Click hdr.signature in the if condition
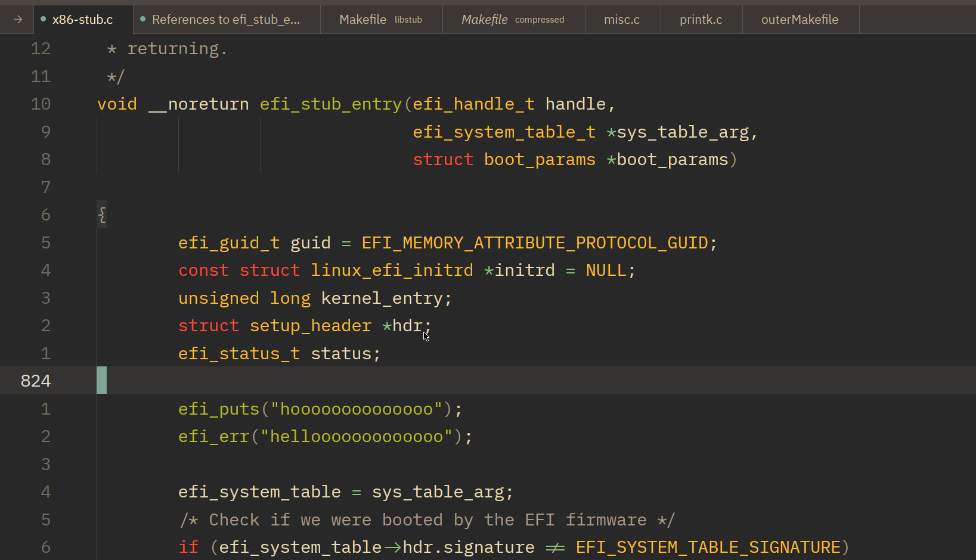The image size is (976, 560). [469, 547]
